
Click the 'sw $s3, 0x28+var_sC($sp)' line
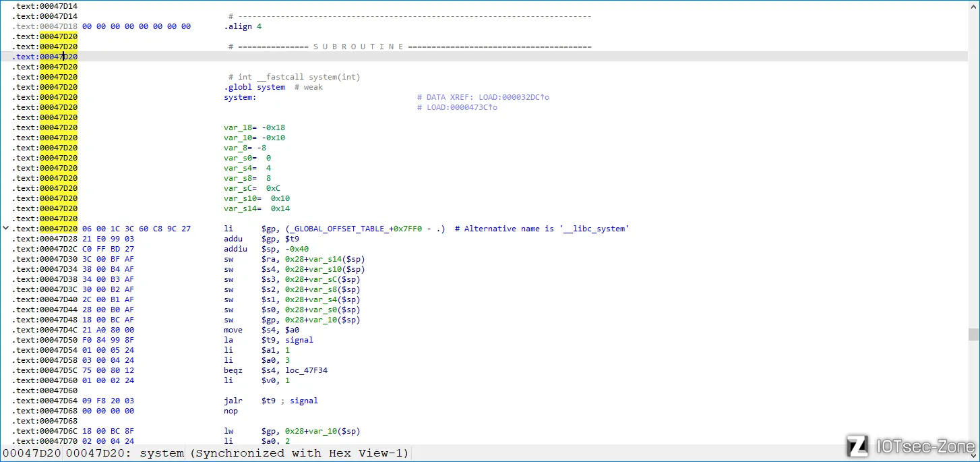[292, 279]
